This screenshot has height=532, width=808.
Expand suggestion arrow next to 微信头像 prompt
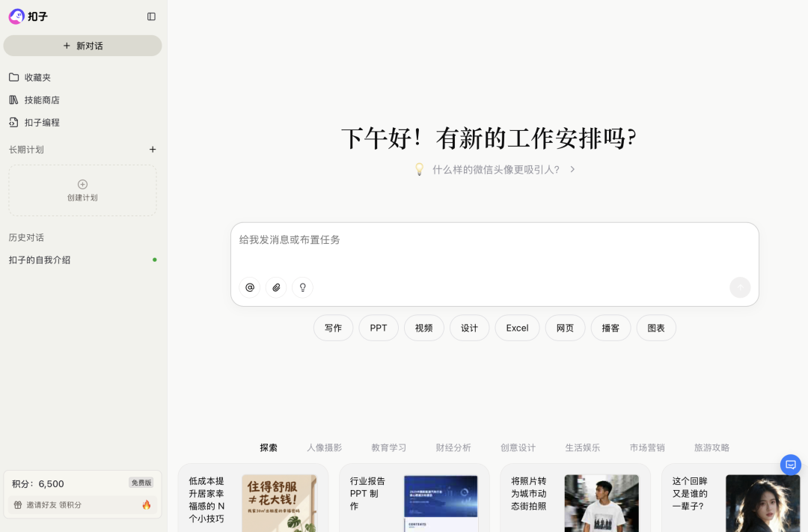(572, 170)
